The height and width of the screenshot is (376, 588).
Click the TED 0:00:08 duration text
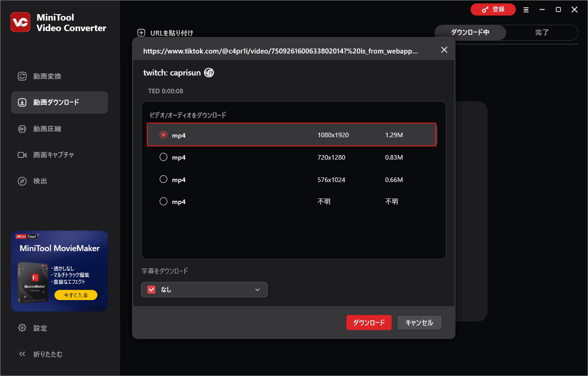166,91
